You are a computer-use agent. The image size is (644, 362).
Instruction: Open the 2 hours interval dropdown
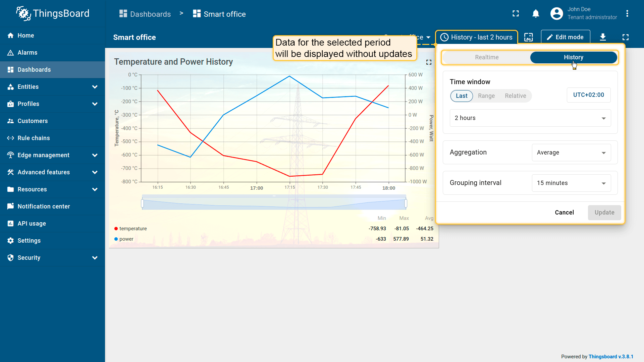530,118
